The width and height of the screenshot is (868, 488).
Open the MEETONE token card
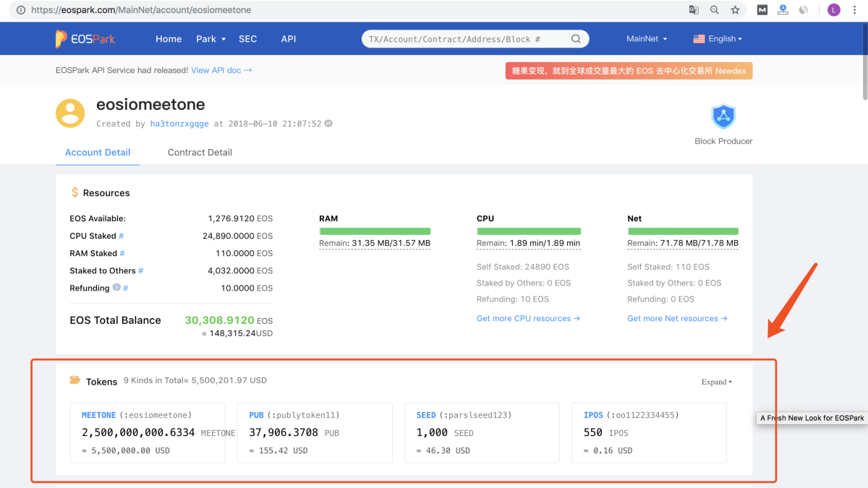[148, 432]
